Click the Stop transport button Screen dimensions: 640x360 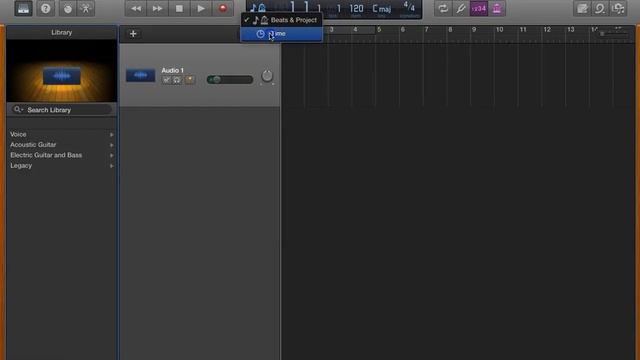pos(179,9)
